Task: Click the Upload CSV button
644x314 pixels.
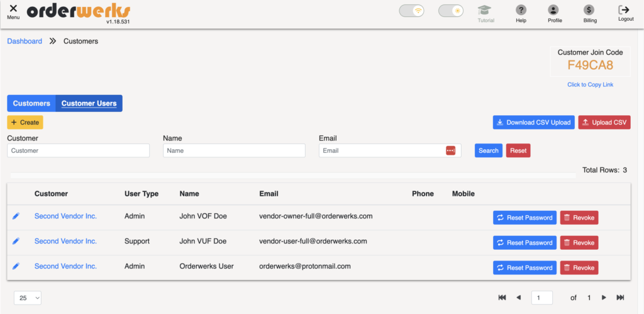Action: (604, 123)
